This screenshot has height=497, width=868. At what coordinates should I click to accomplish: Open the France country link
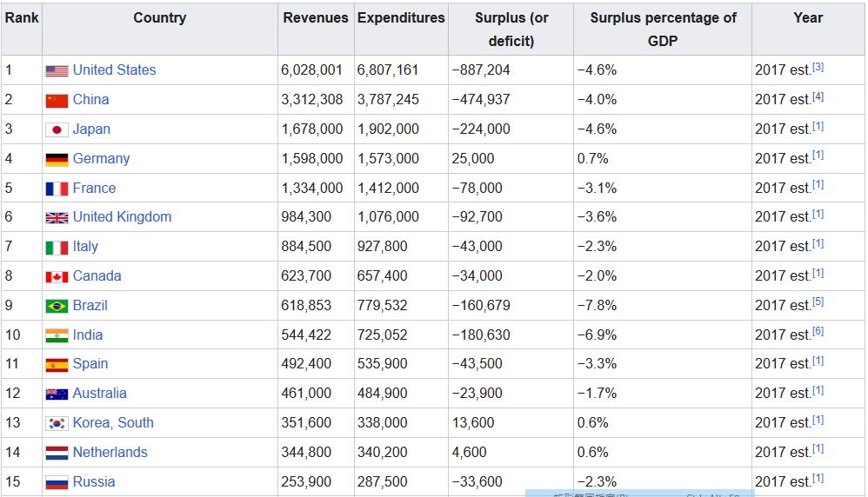94,188
